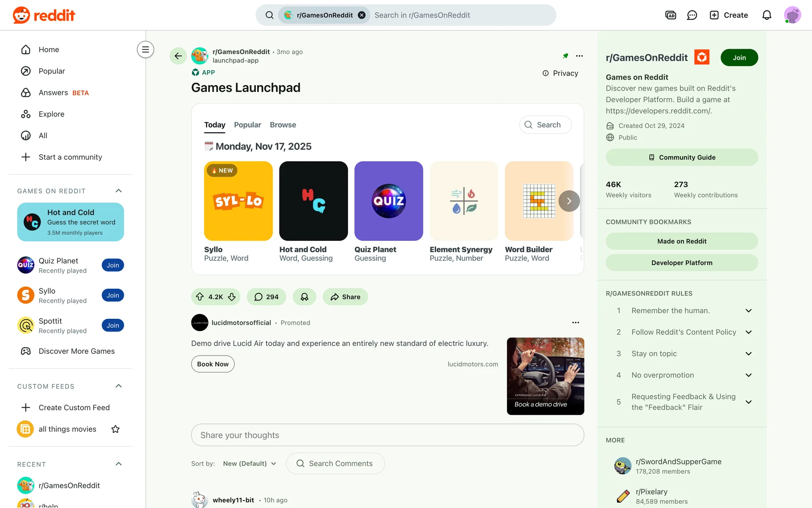Viewport: 812px width, 508px height.
Task: Remove r/GamesOnReddit search filter chip
Action: tap(362, 15)
